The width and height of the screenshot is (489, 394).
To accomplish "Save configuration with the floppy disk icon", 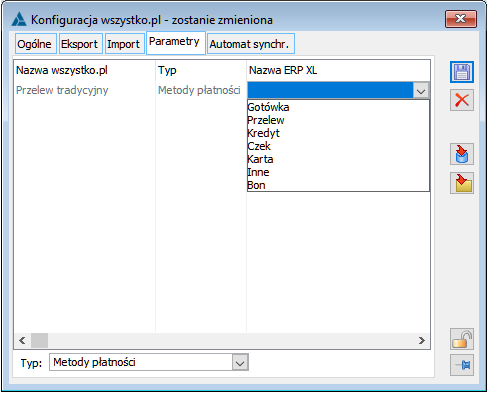I will pyautogui.click(x=462, y=72).
